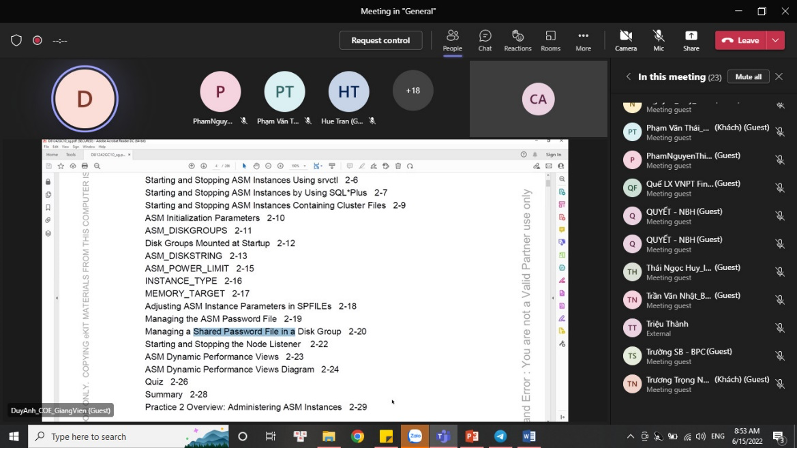Click the Acrobat Sign In link

[x=553, y=155]
